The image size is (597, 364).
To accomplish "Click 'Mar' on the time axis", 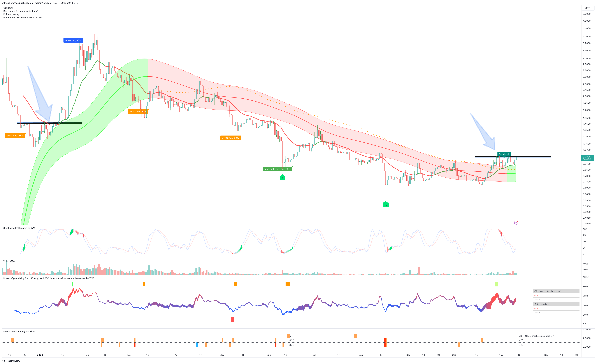I will 129,355.
